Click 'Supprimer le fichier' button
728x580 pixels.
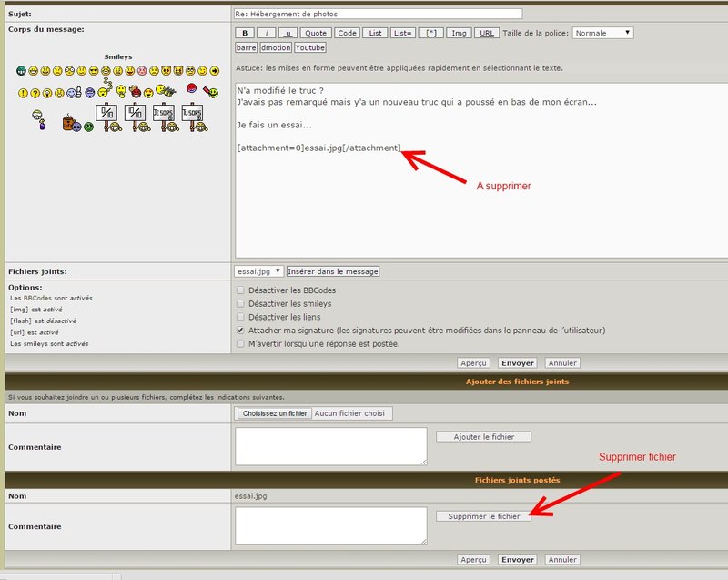coord(484,516)
